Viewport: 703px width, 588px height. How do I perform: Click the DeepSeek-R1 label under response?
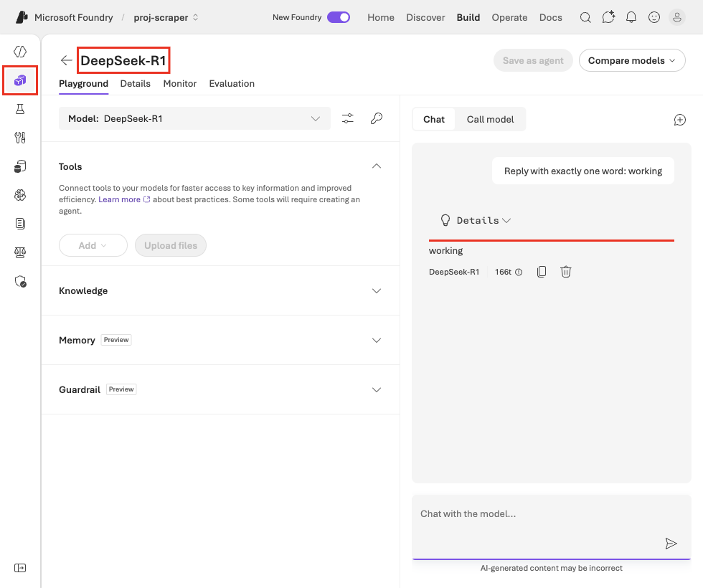coord(453,272)
